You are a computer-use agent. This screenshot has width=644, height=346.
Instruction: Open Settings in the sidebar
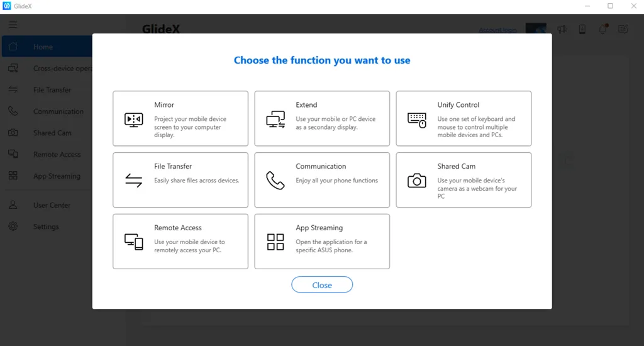tap(46, 226)
